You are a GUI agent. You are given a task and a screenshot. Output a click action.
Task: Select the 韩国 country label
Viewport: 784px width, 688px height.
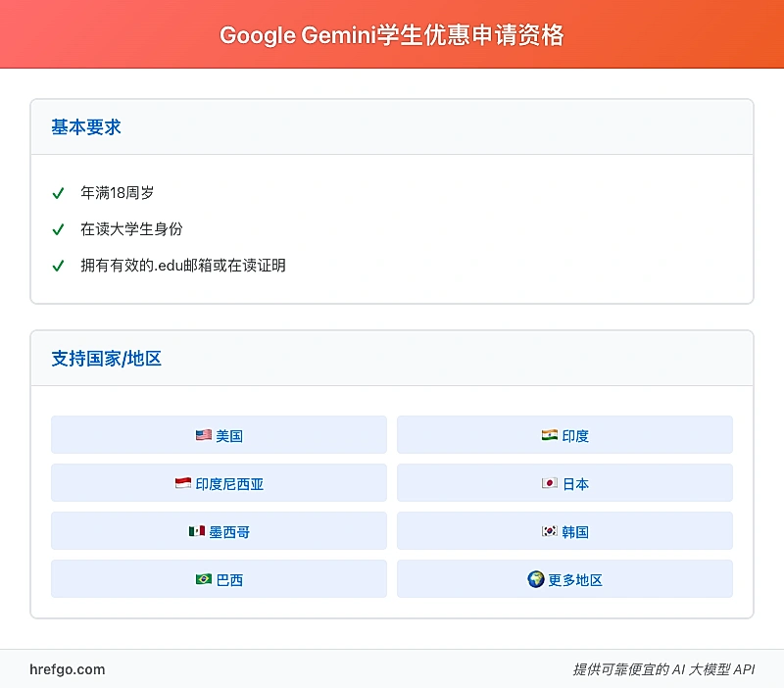tap(575, 532)
